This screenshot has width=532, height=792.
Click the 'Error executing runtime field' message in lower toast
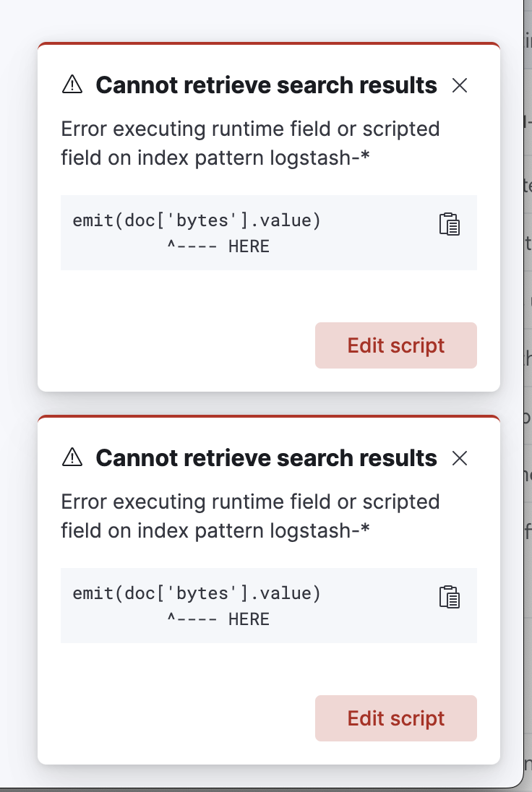pos(251,516)
